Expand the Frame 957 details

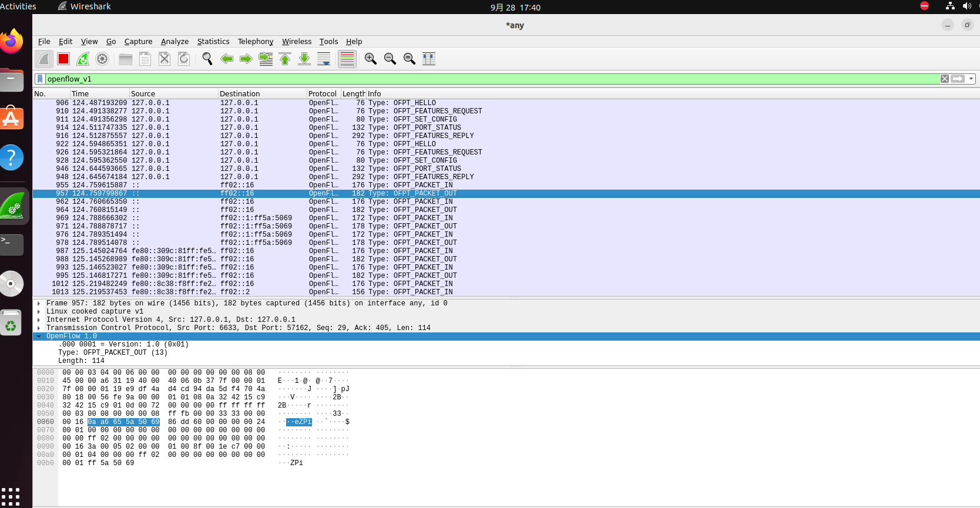[39, 304]
